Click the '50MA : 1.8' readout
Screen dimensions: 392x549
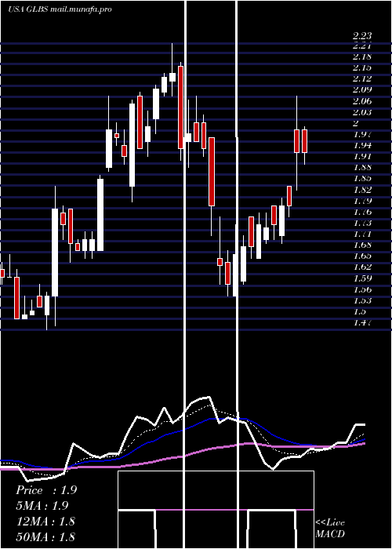click(x=45, y=537)
